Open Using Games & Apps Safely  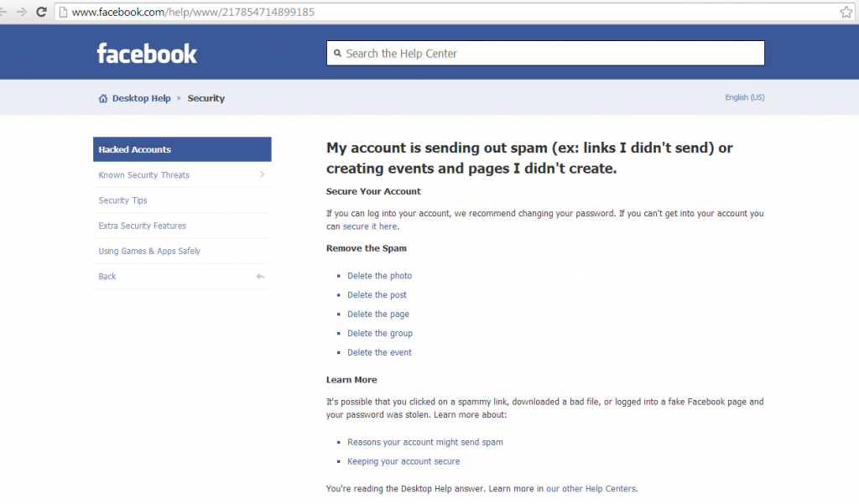point(149,251)
